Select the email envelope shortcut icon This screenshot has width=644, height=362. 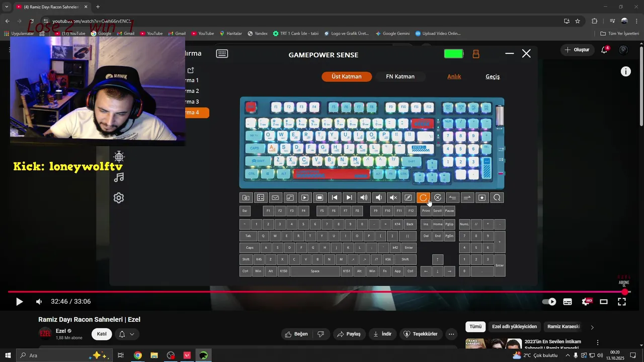click(x=275, y=198)
